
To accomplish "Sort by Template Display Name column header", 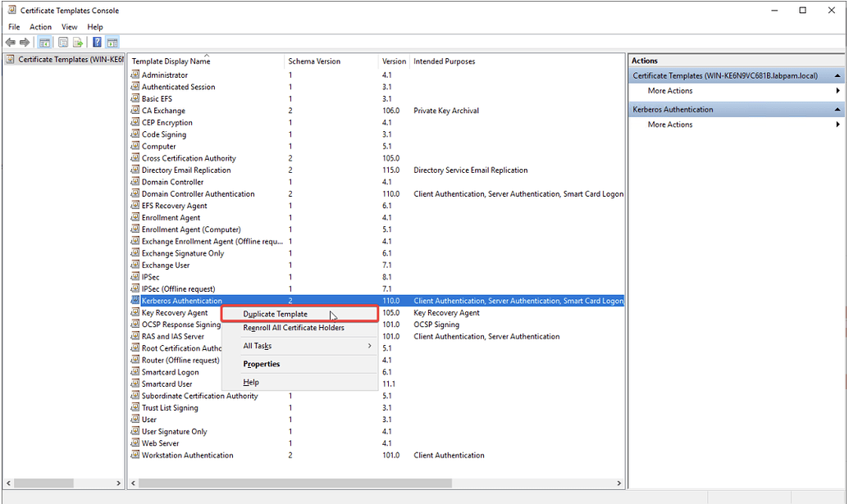I will pyautogui.click(x=206, y=61).
